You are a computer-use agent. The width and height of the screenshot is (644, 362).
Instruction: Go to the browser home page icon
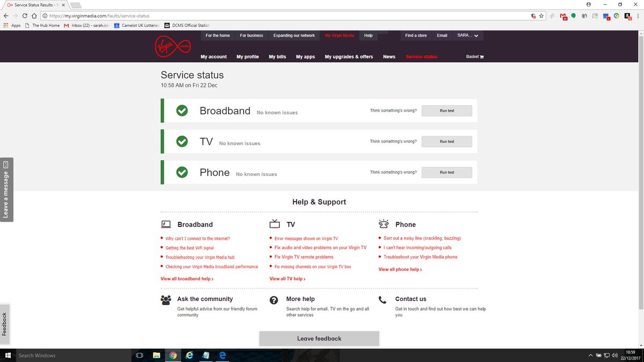[34, 16]
